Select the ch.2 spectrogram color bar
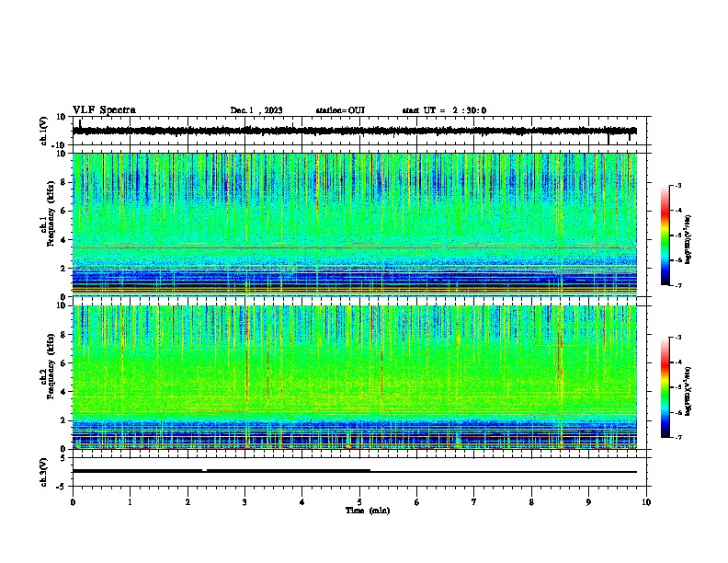Viewport: 728px width, 563px height. tap(665, 387)
